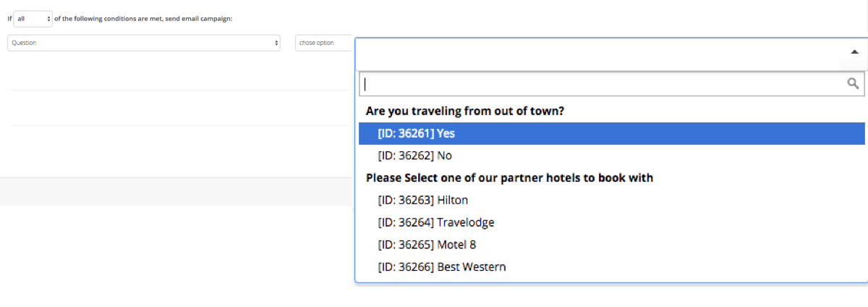The width and height of the screenshot is (868, 307).
Task: Click the 'Are you traveling from out of town?' header
Action: point(464,112)
